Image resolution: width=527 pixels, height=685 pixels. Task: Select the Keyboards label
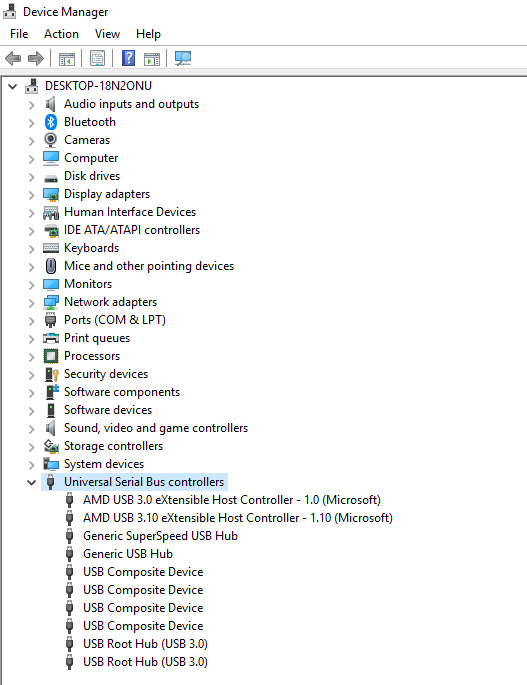[x=91, y=248]
